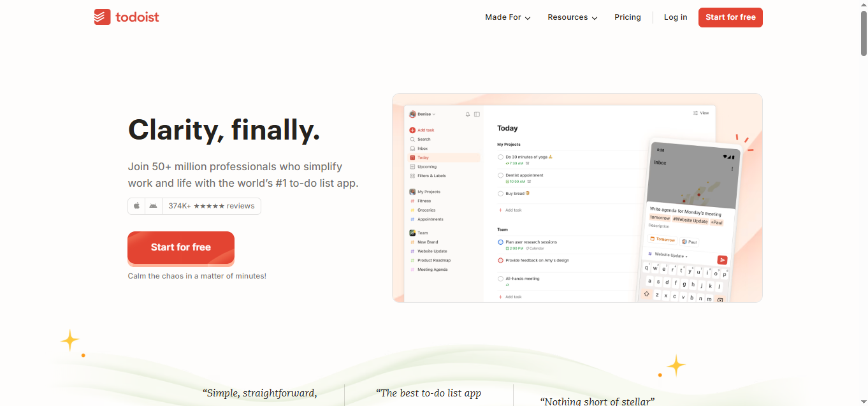This screenshot has height=406, width=868.
Task: Click the Todoist logo in the header
Action: tap(126, 17)
